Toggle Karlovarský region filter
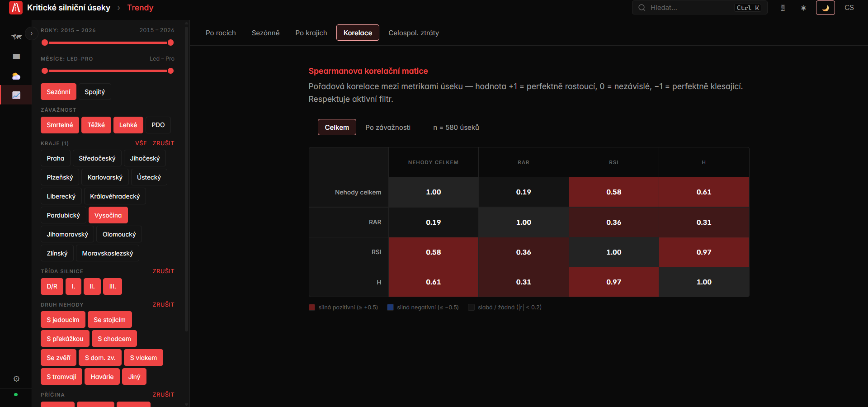This screenshot has width=868, height=407. coord(105,177)
